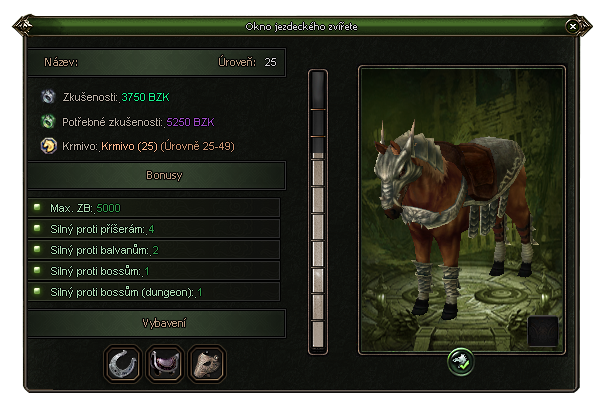This screenshot has width=603, height=406.
Task: Select the Silný proti balvanům bonus
Action: point(154,250)
